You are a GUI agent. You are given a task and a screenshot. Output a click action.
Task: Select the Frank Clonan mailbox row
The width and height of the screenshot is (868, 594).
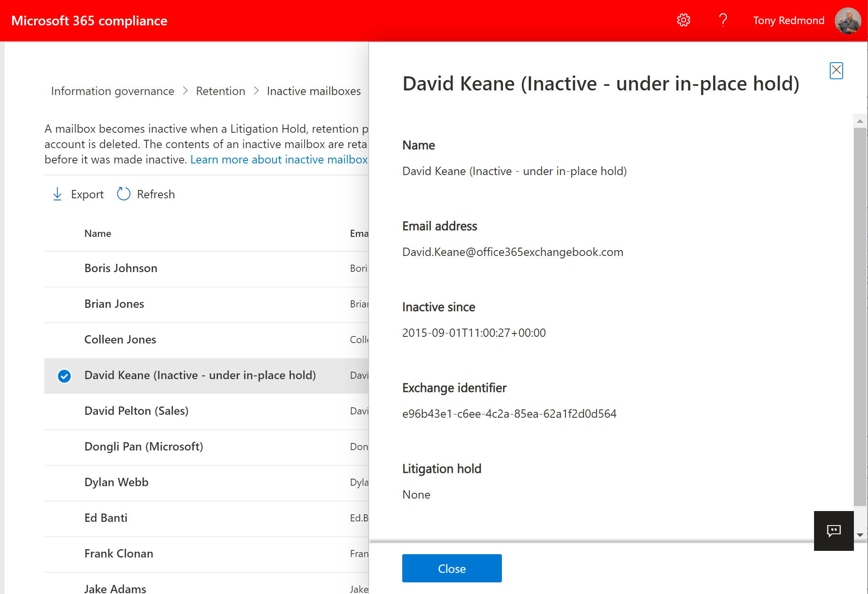119,554
